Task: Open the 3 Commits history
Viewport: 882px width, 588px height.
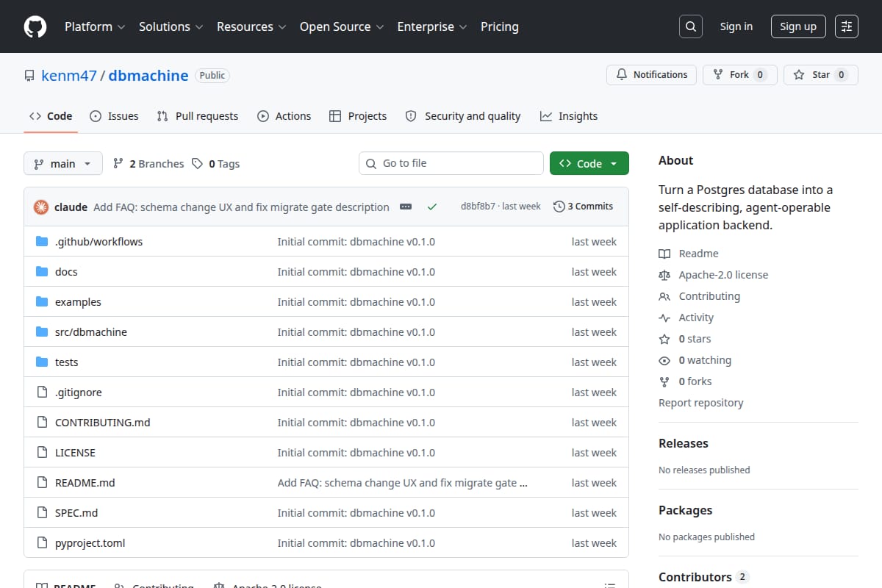Action: (584, 207)
